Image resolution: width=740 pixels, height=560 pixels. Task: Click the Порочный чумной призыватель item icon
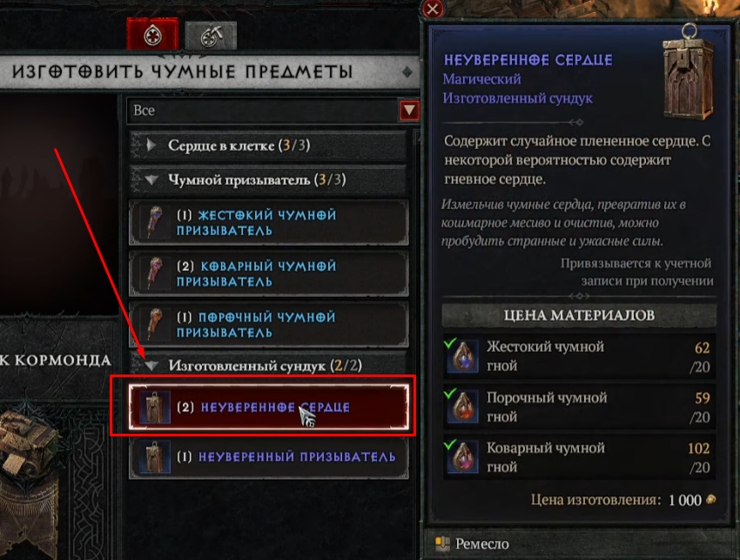[x=155, y=324]
